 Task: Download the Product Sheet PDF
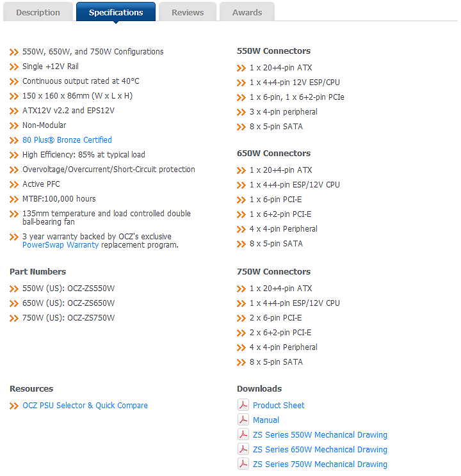click(x=279, y=406)
